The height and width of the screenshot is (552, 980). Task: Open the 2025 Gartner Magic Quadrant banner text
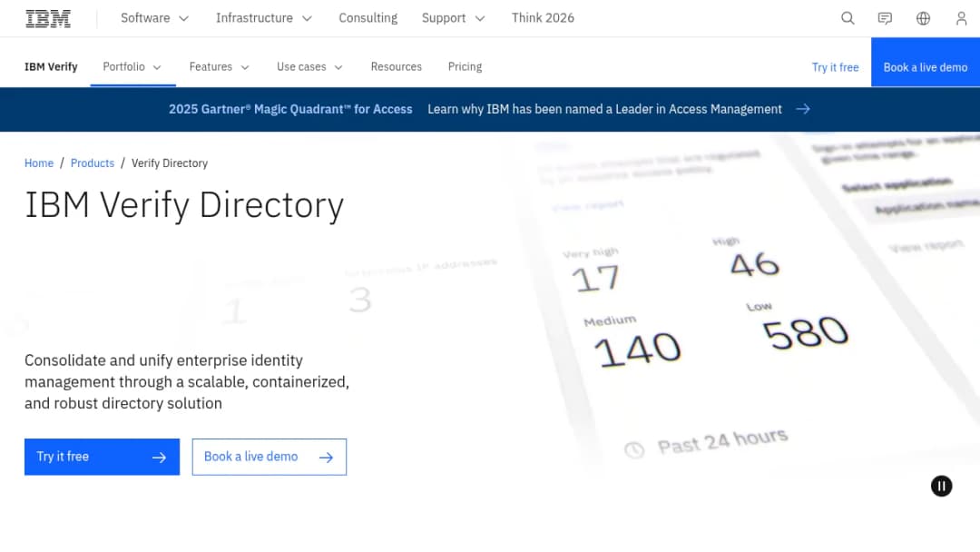coord(290,109)
